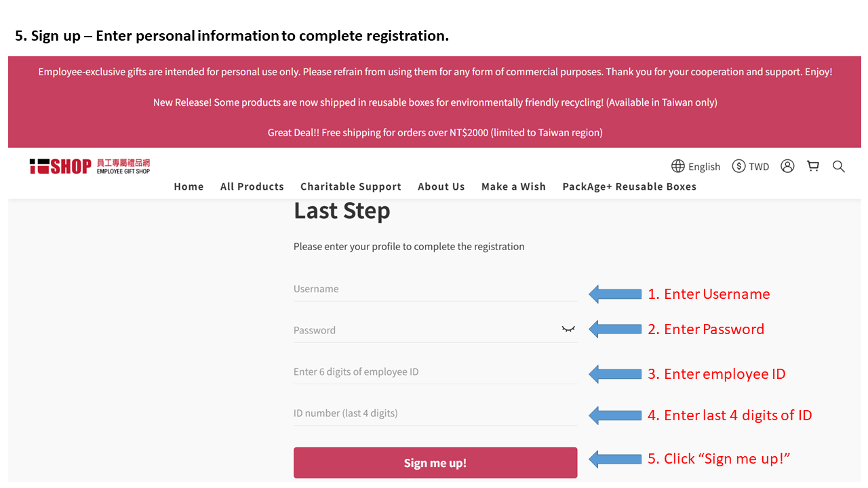
Task: Click the globe language icon
Action: click(x=678, y=166)
